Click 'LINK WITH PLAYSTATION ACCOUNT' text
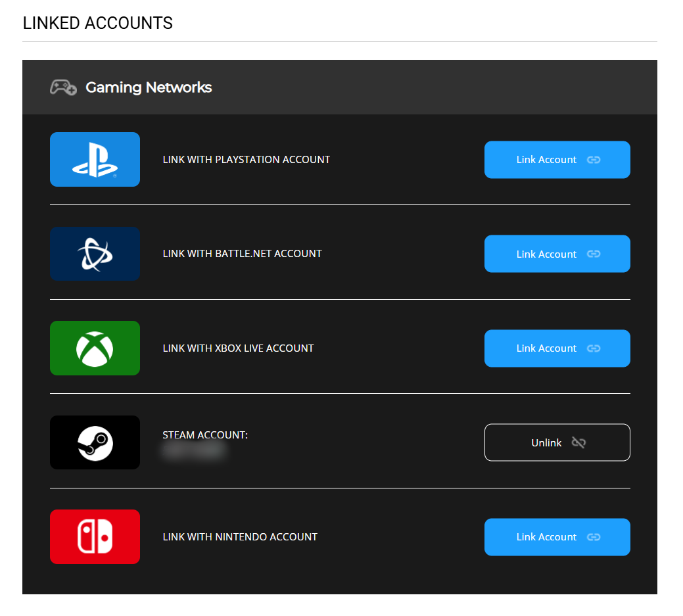Image resolution: width=683 pixels, height=616 pixels. tap(246, 160)
